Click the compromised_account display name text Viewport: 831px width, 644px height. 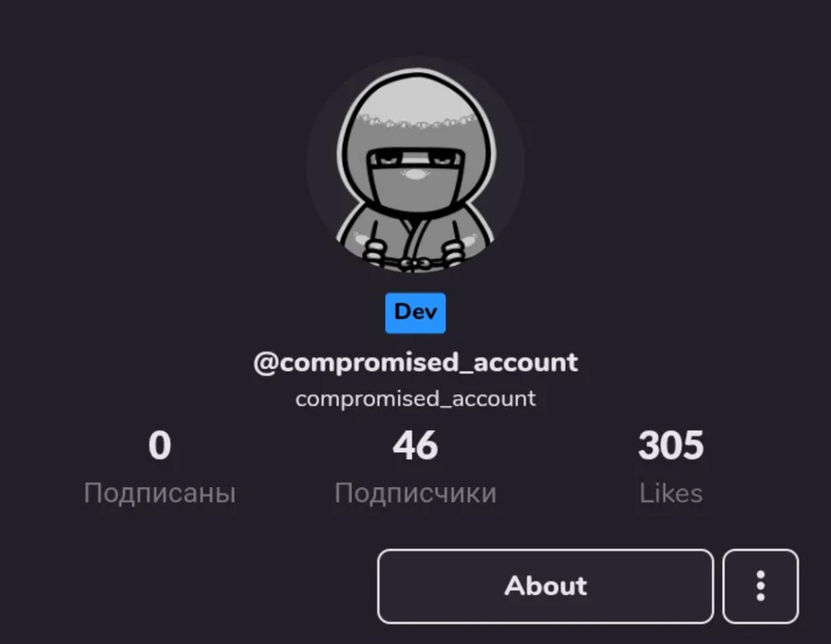point(415,399)
